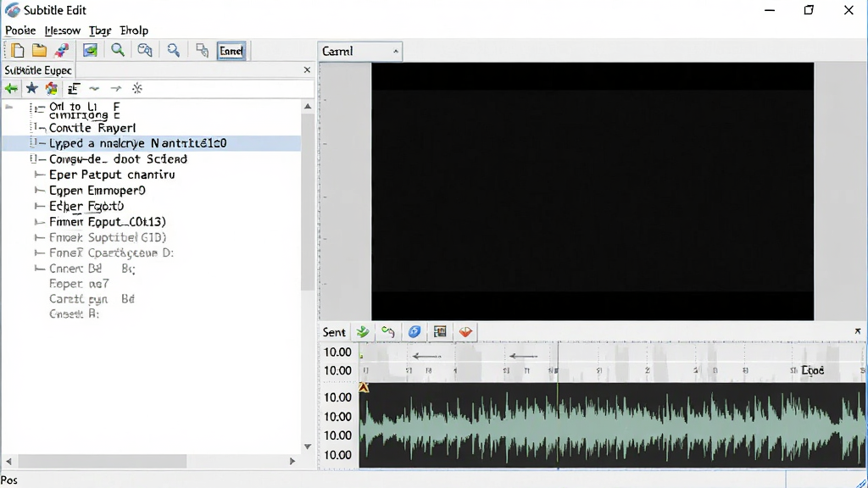
Task: Click the tree's vertical scrollbar thumb
Action: point(308,202)
